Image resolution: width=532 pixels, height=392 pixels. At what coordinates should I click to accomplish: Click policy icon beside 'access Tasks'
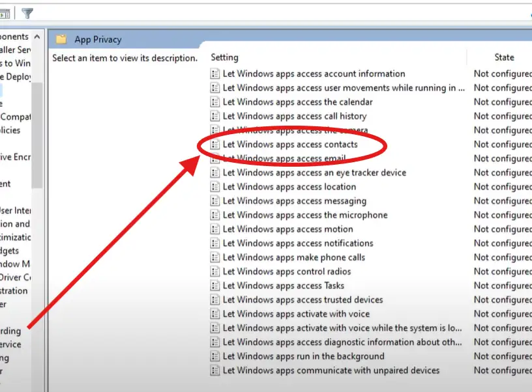(214, 286)
